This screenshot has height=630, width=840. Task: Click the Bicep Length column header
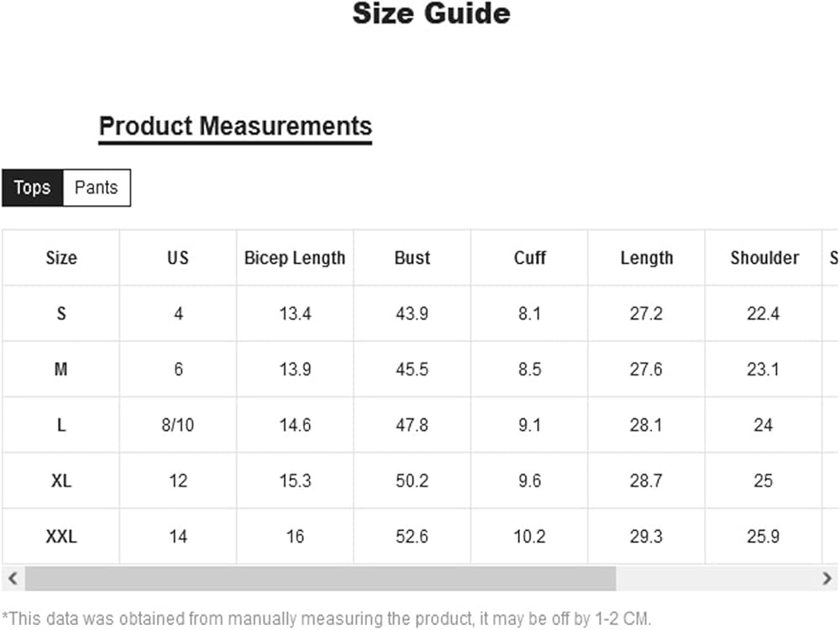coord(295,258)
